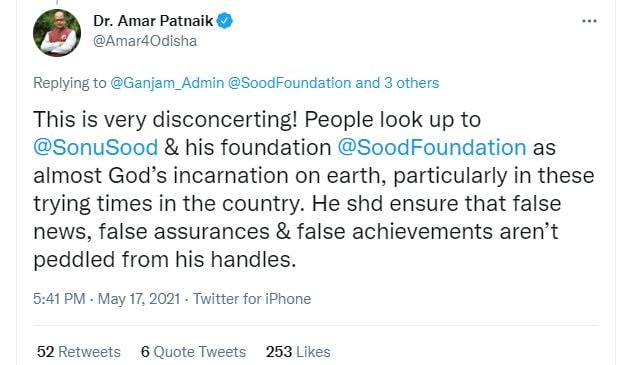Click the tweet text about false news
Viewport: 621px width, 365px height.
314,189
